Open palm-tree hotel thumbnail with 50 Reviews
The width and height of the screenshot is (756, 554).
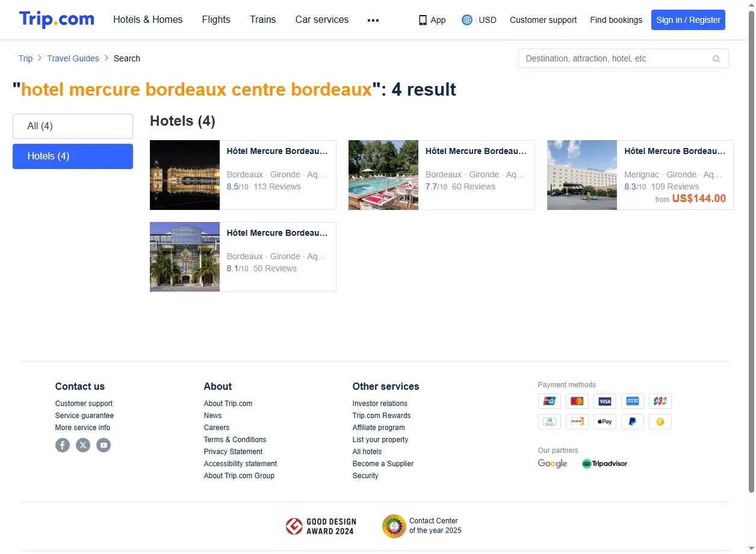click(x=185, y=257)
